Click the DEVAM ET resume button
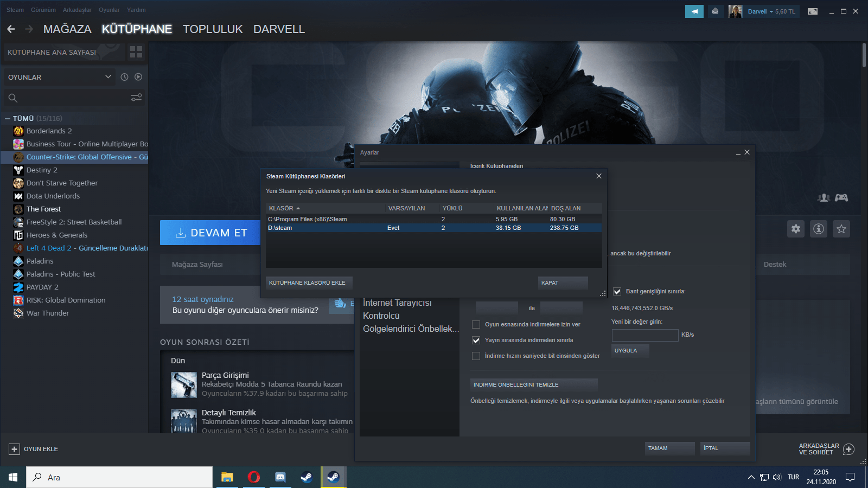This screenshot has width=868, height=488. 210,233
